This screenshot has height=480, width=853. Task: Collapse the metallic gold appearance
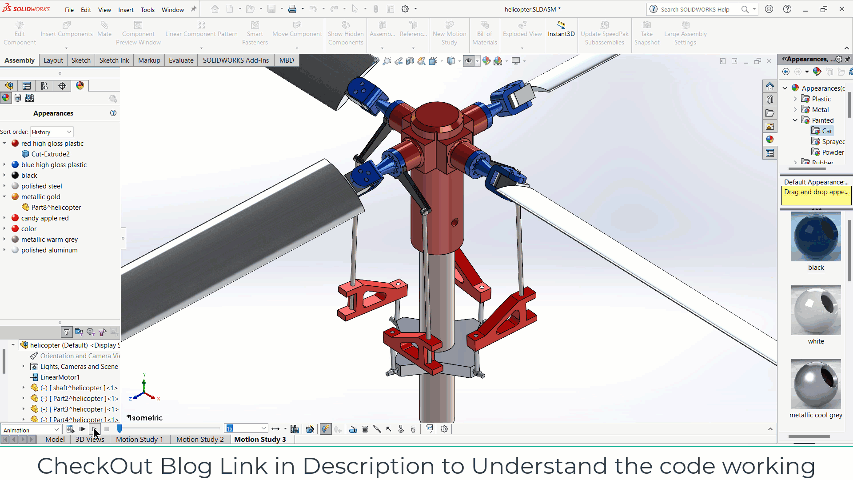click(5, 196)
